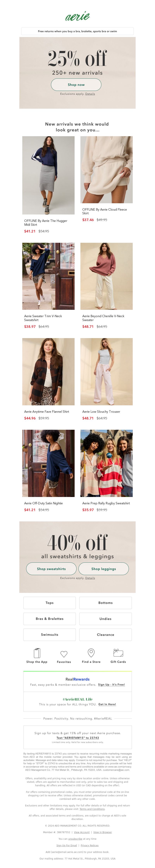This screenshot has height=868, width=155.
Task: Select the Tops category
Action: (x=50, y=603)
